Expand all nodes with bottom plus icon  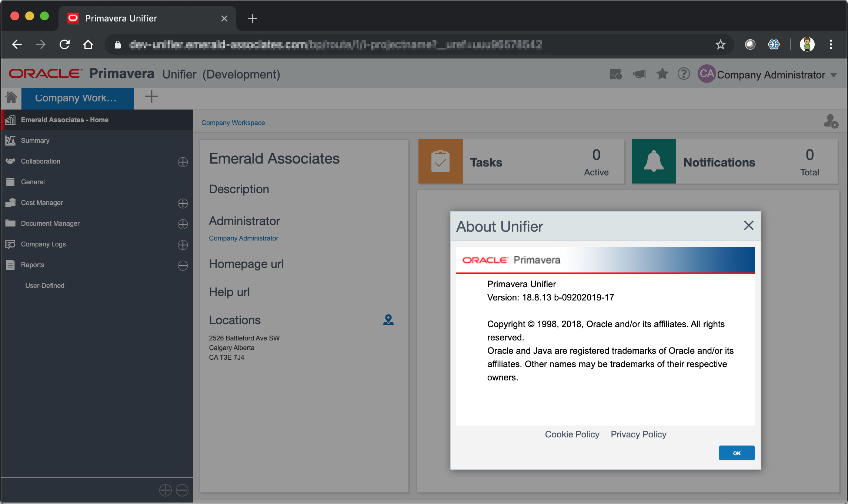(166, 490)
